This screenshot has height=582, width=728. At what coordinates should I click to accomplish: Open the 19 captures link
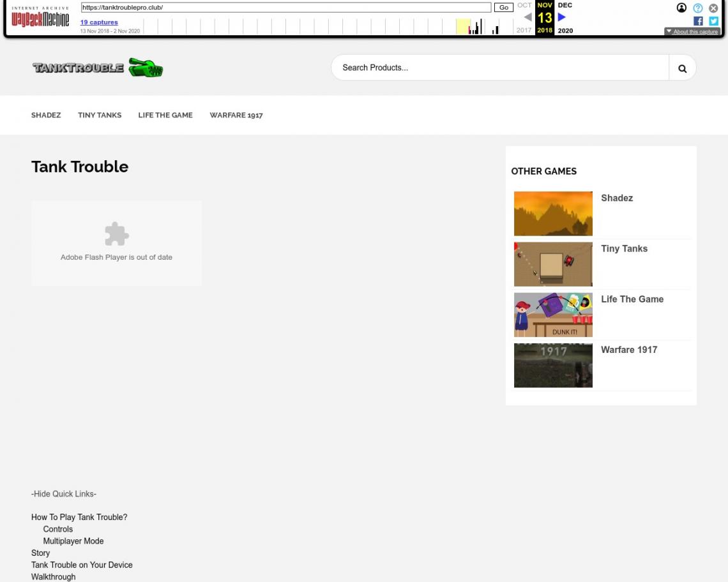(x=99, y=22)
